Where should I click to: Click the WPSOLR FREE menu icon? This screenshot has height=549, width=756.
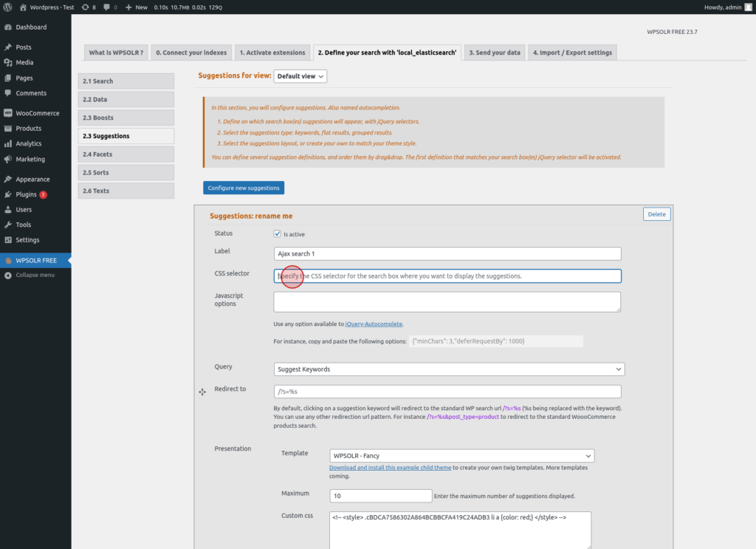pos(7,261)
